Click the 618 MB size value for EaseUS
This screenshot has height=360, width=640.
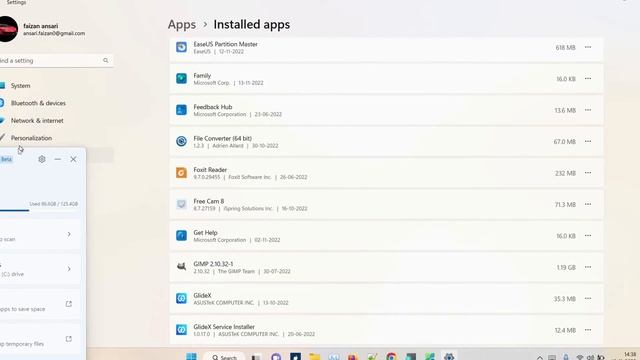565,47
